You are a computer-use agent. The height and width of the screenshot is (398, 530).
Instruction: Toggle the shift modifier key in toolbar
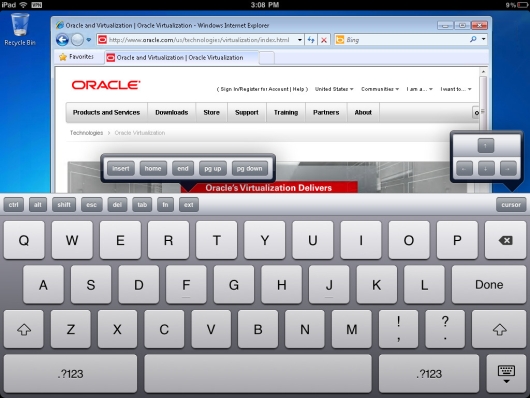[x=64, y=205]
